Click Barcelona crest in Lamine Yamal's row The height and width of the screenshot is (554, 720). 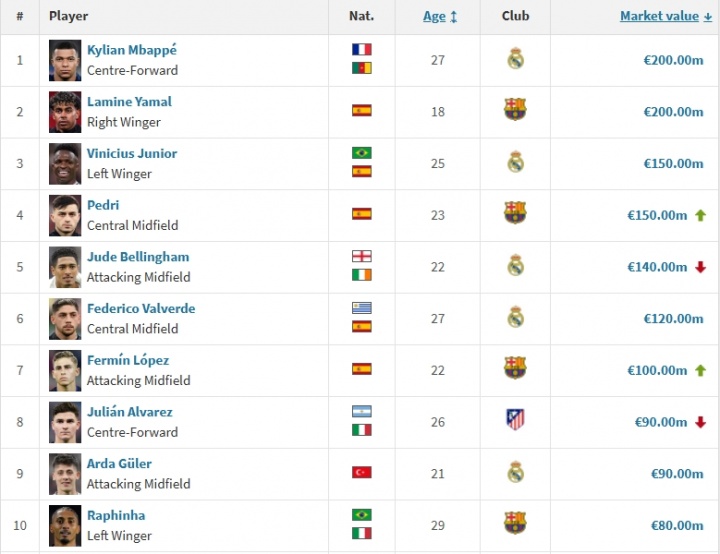(515, 111)
